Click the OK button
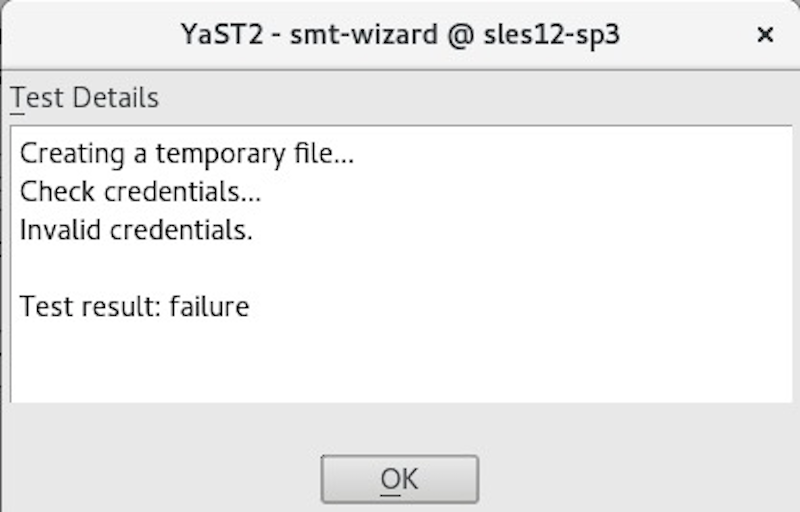800x512 pixels. (x=399, y=479)
